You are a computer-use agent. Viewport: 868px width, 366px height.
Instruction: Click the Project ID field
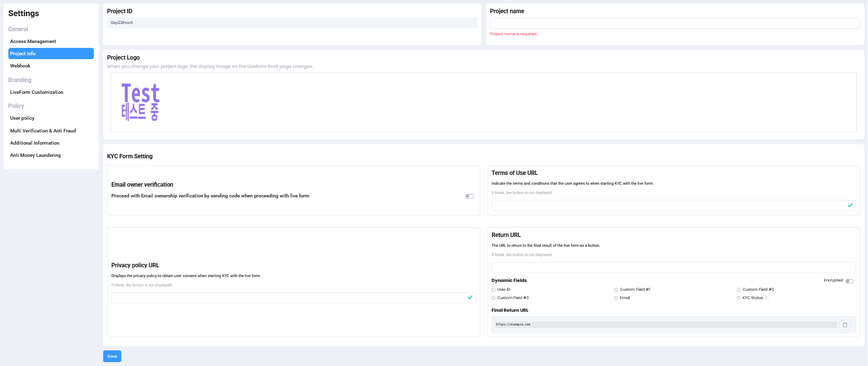pyautogui.click(x=292, y=22)
